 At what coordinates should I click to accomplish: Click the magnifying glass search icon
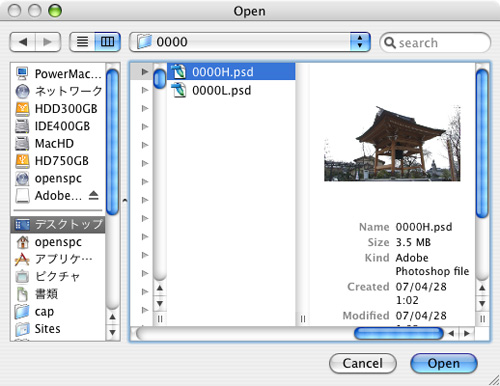pos(390,43)
